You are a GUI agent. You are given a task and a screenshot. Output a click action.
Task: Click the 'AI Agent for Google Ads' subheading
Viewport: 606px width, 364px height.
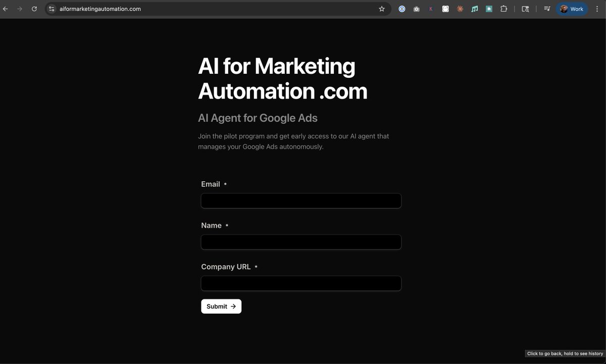point(258,118)
